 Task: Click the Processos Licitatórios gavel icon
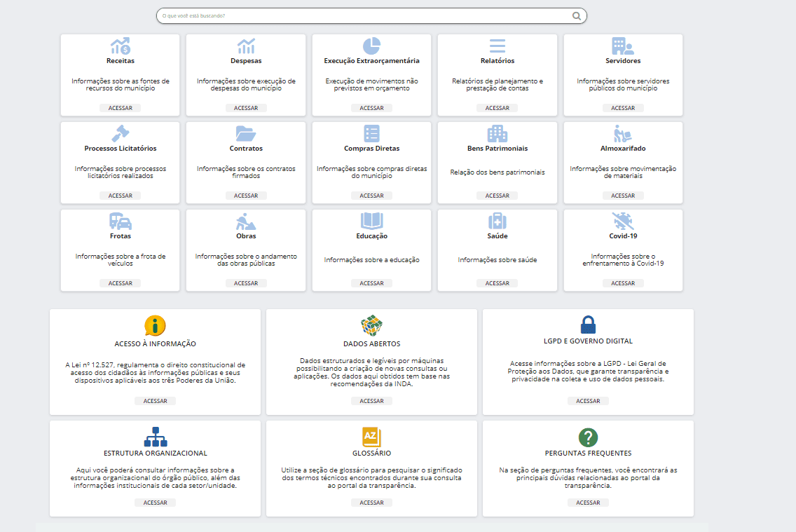point(121,134)
